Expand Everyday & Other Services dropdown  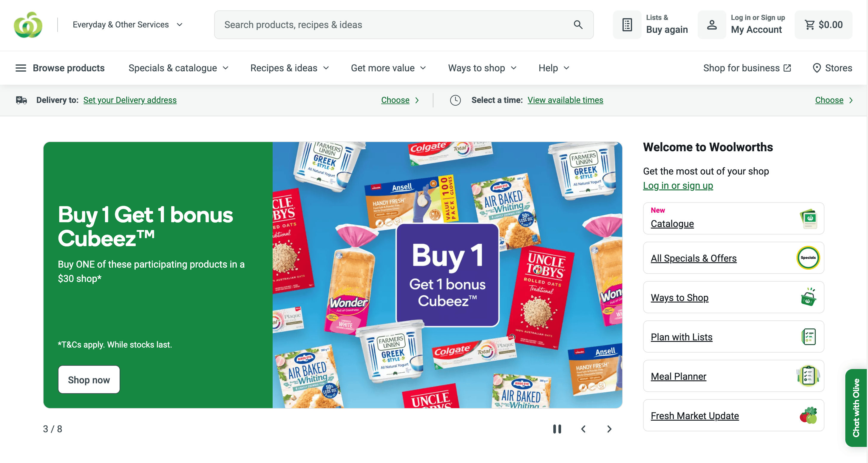tap(127, 24)
